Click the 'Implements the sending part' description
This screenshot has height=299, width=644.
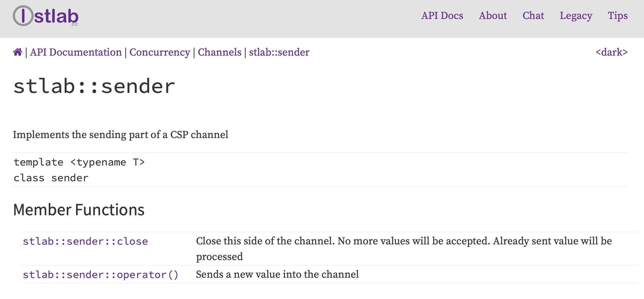120,135
